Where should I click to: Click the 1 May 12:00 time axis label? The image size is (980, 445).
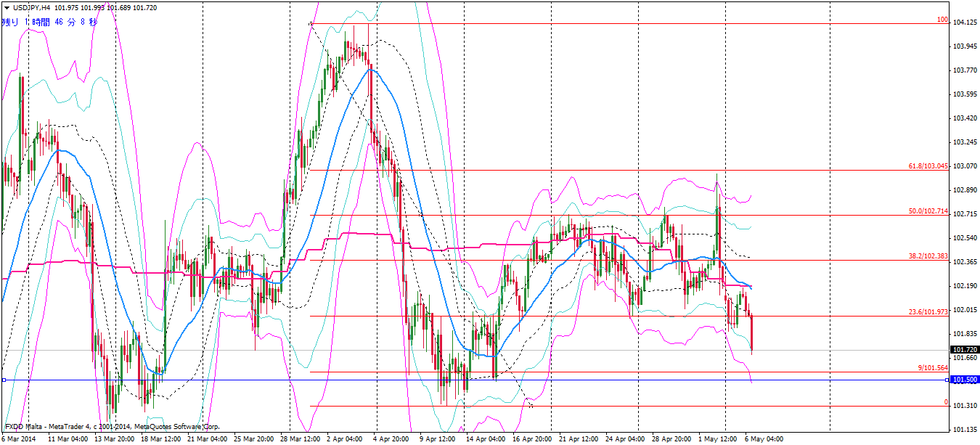click(718, 439)
